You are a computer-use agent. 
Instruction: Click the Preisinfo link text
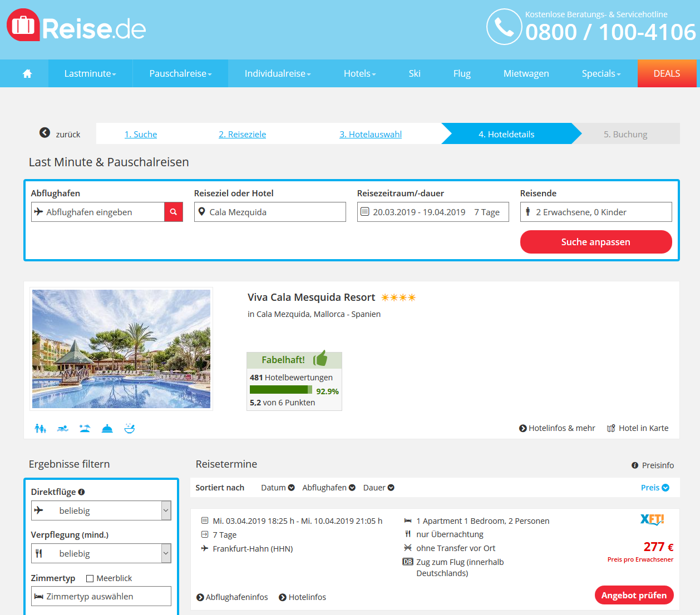pos(658,465)
